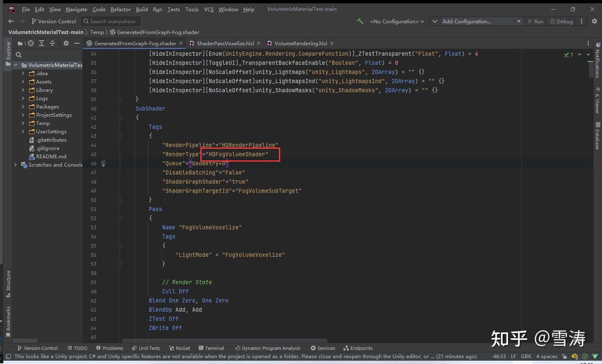This screenshot has width=602, height=364.
Task: Close the VolumeRendering.hlsl tab
Action: click(x=332, y=43)
